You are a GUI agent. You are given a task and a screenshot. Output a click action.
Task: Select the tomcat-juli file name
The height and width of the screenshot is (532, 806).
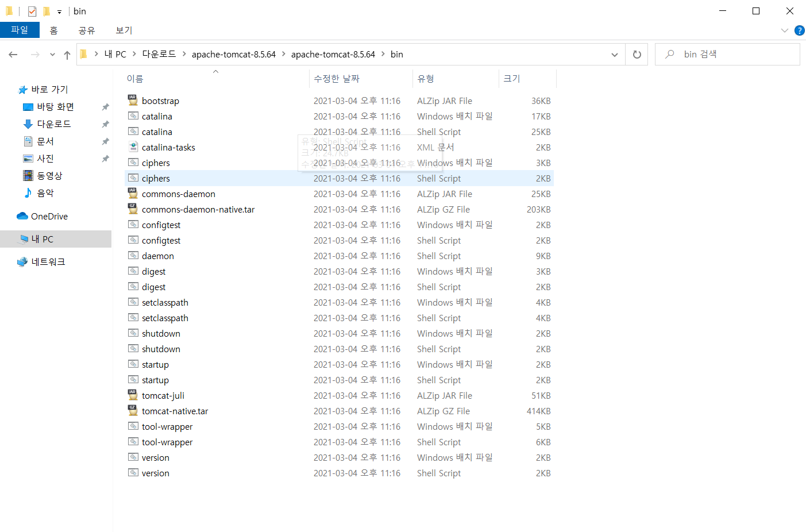coord(163,395)
